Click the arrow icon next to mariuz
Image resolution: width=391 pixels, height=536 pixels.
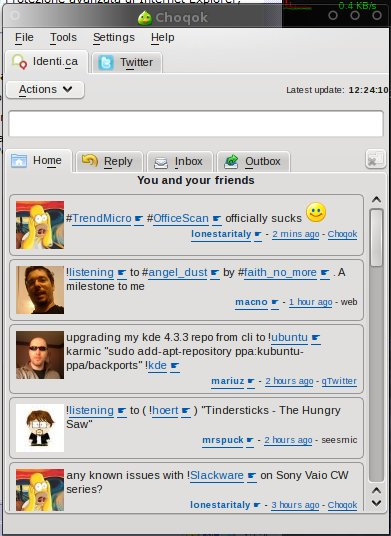[251, 381]
